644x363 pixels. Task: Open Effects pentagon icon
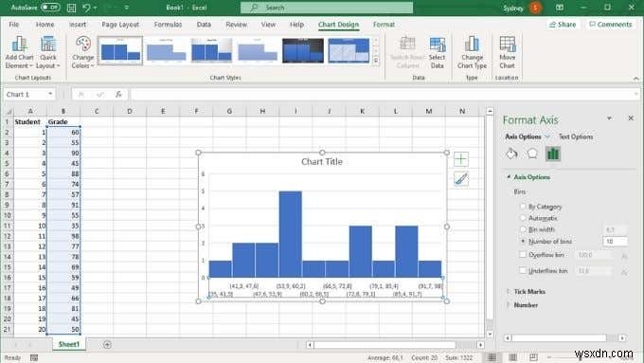tap(532, 154)
